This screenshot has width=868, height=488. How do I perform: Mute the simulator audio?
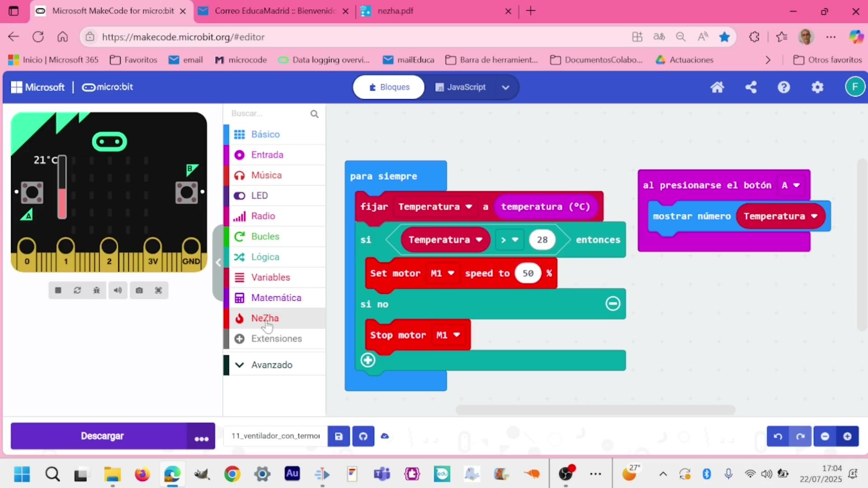click(118, 291)
